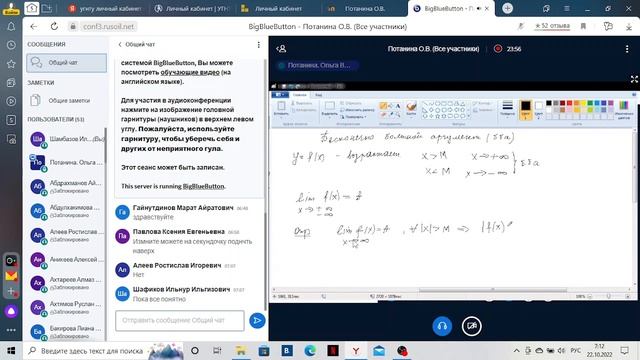
Task: Open the favorites star icon in browser sidebar
Action: click(11, 64)
